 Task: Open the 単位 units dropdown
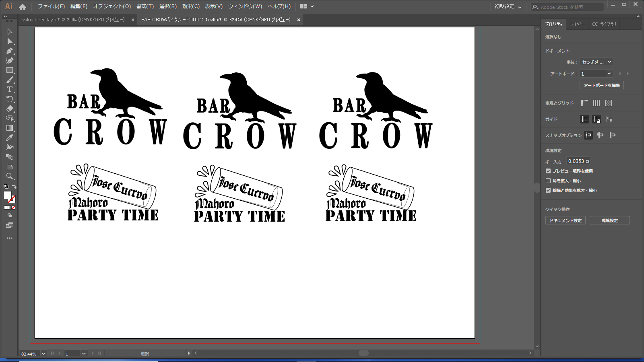(x=597, y=62)
